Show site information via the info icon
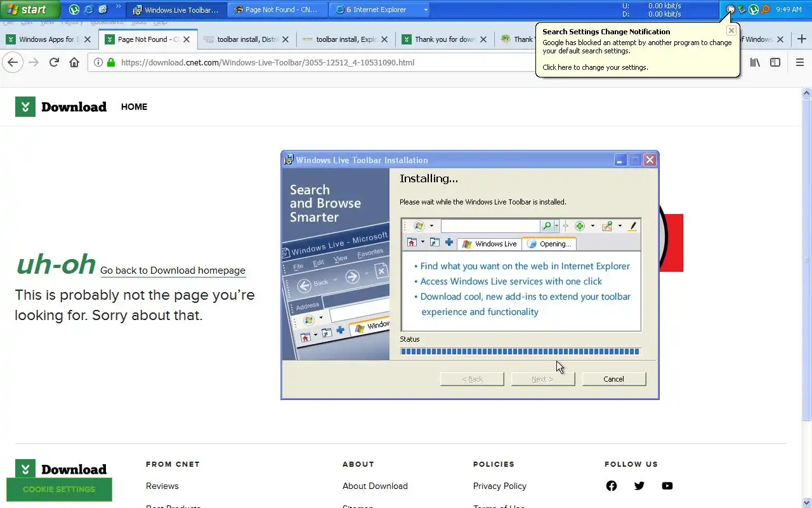This screenshot has height=508, width=812. (x=98, y=63)
